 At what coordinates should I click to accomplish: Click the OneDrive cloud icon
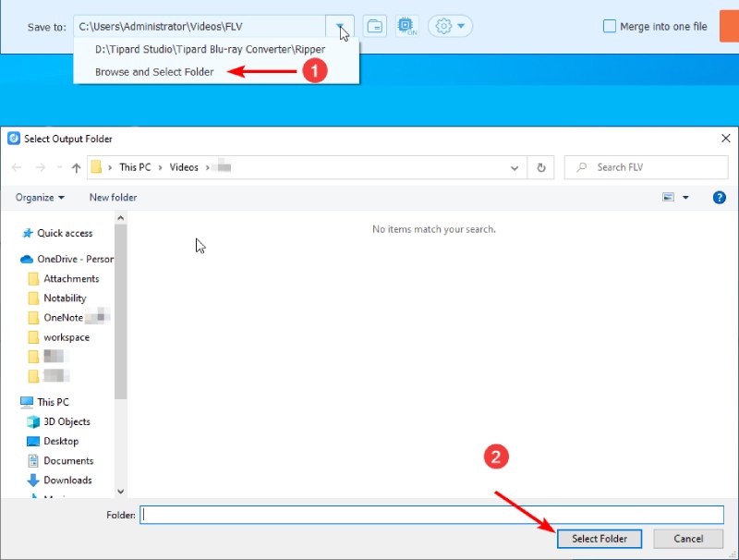(27, 260)
